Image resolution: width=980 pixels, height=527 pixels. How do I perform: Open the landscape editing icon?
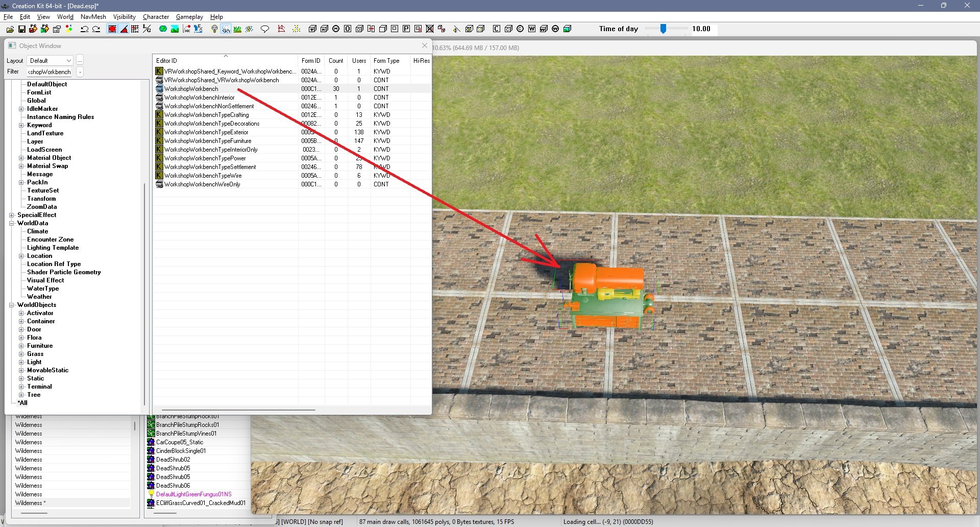pyautogui.click(x=175, y=29)
